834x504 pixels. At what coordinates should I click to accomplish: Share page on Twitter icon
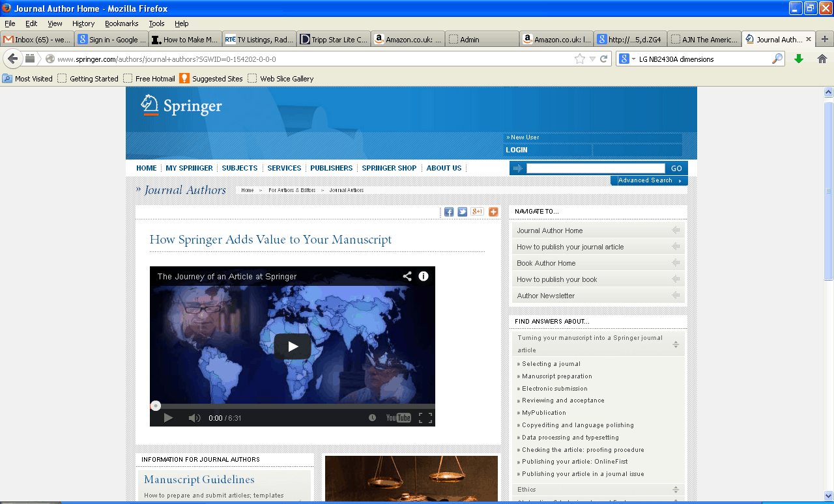click(463, 212)
